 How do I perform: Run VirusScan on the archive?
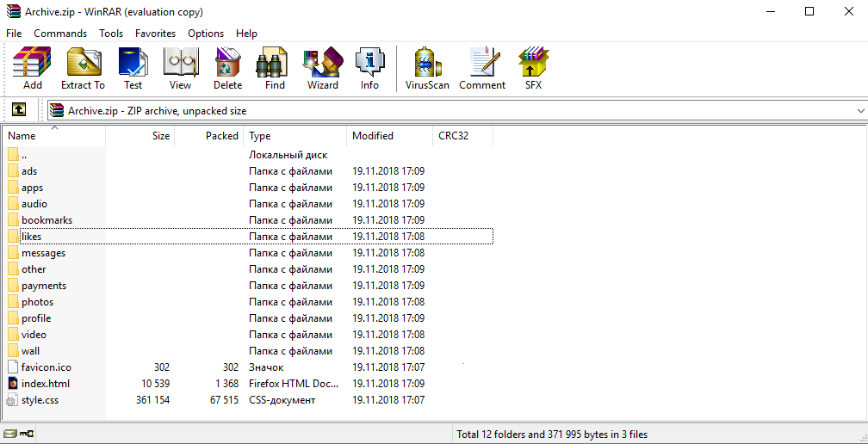427,68
